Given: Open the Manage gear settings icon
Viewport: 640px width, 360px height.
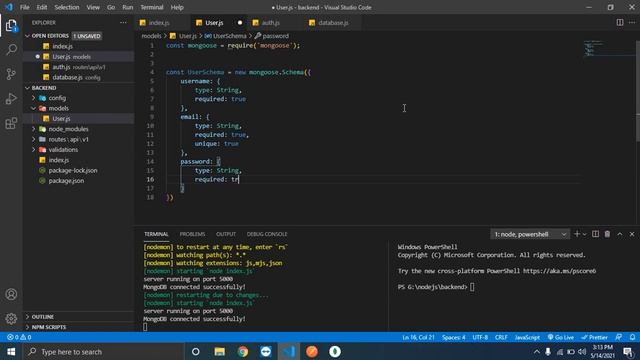Looking at the screenshot, I should point(11,318).
